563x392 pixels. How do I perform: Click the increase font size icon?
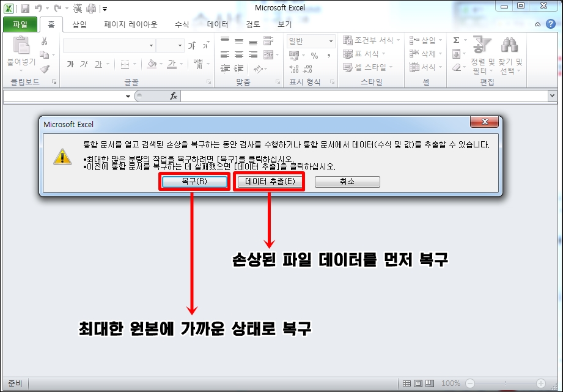pyautogui.click(x=192, y=46)
